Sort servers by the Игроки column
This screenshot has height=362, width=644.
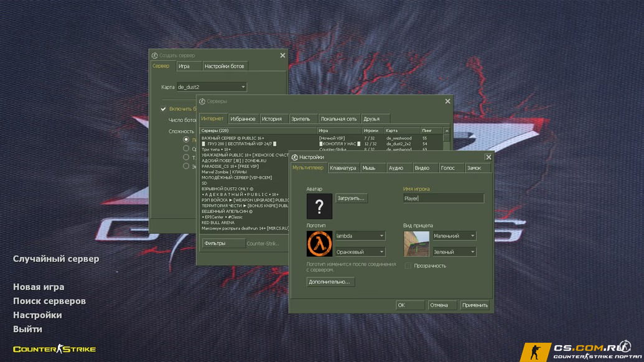373,131
